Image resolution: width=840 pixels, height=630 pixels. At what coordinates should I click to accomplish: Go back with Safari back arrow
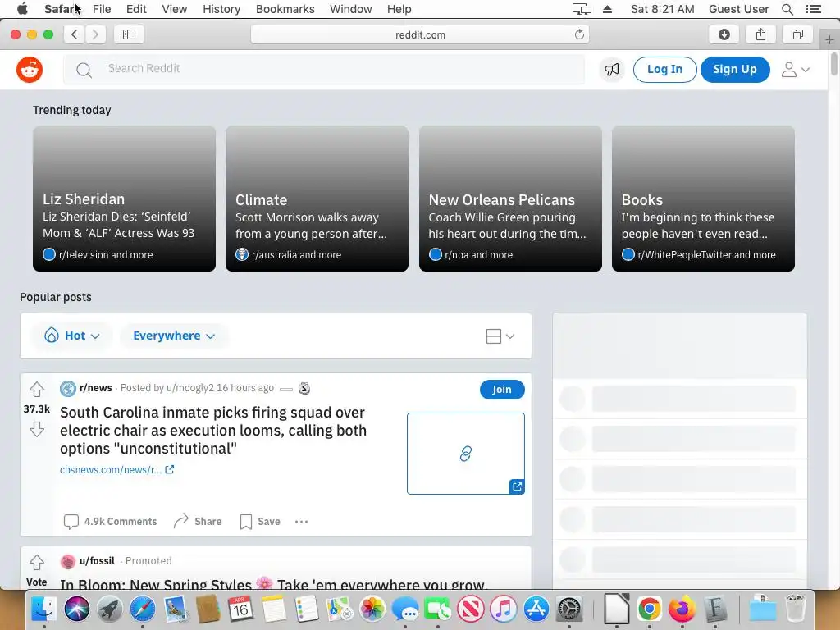click(x=75, y=34)
